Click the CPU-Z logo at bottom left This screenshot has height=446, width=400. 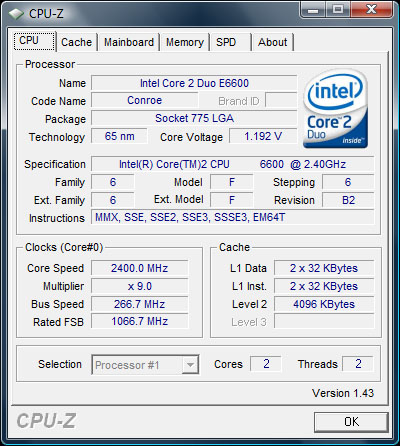pos(46,421)
